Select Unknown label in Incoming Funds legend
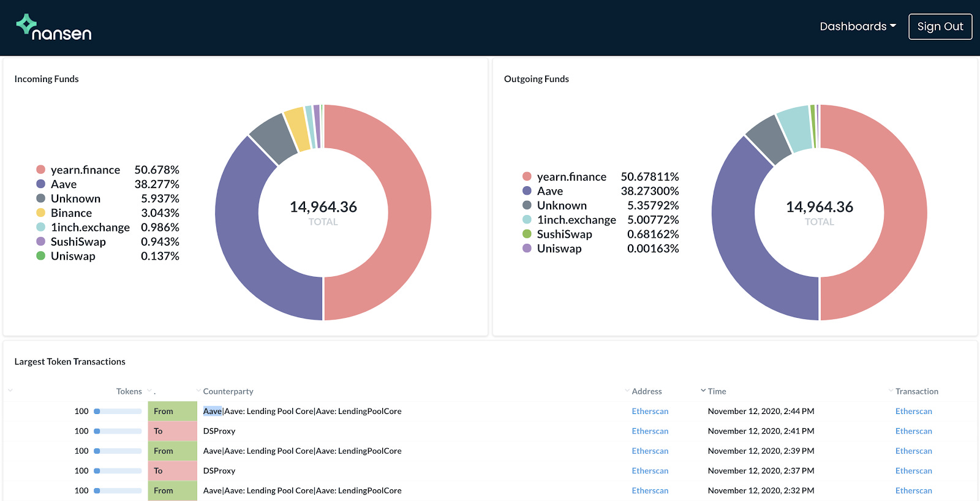Viewport: 980px width, 501px height. click(75, 198)
